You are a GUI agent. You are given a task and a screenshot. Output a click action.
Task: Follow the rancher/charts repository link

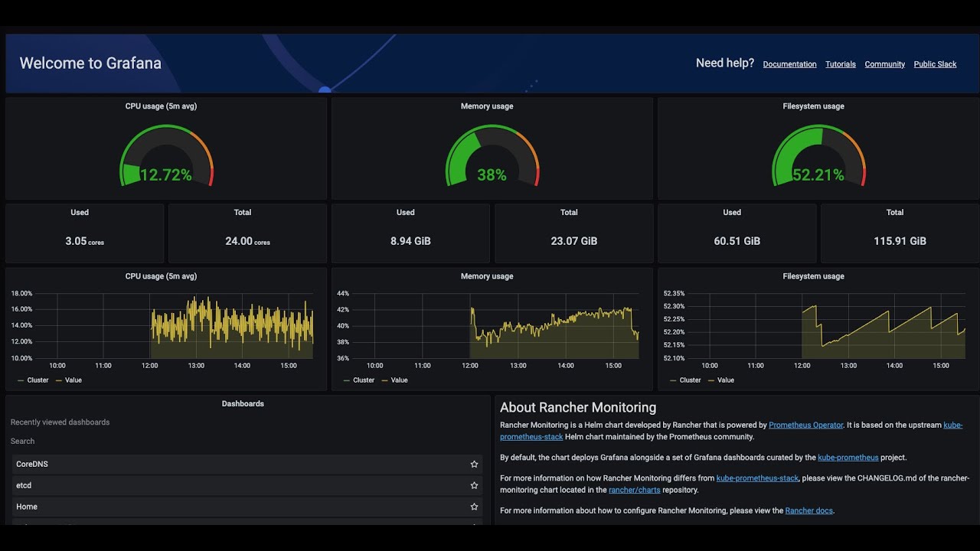[x=634, y=490]
